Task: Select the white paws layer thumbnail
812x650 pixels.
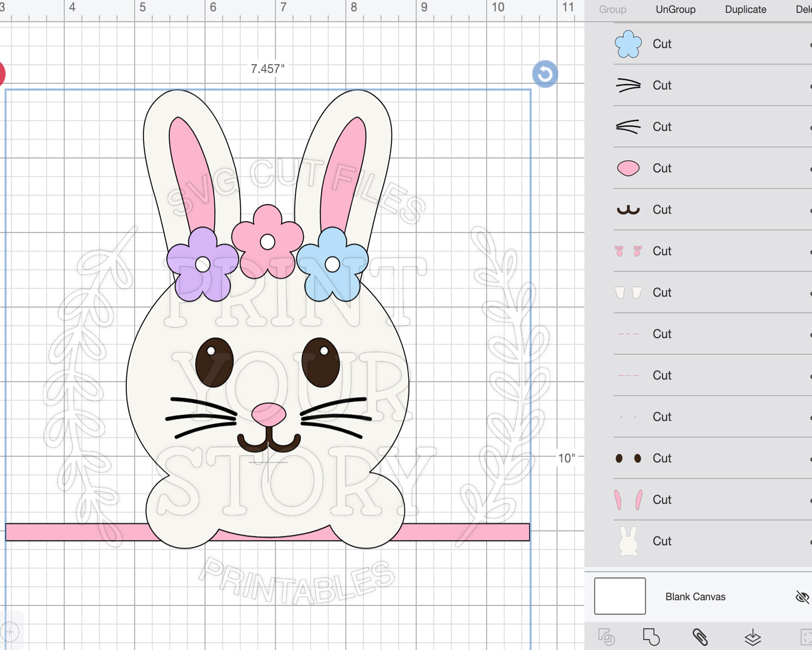Action: click(x=628, y=292)
